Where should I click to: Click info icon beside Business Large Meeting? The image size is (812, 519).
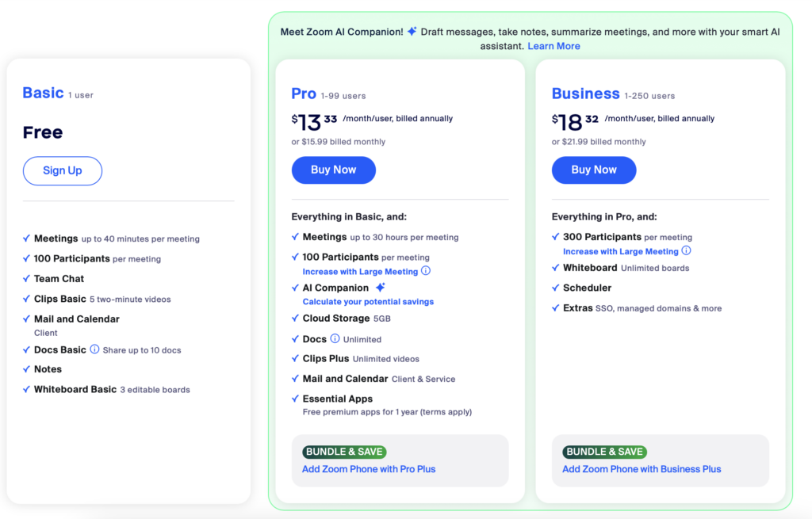point(687,251)
